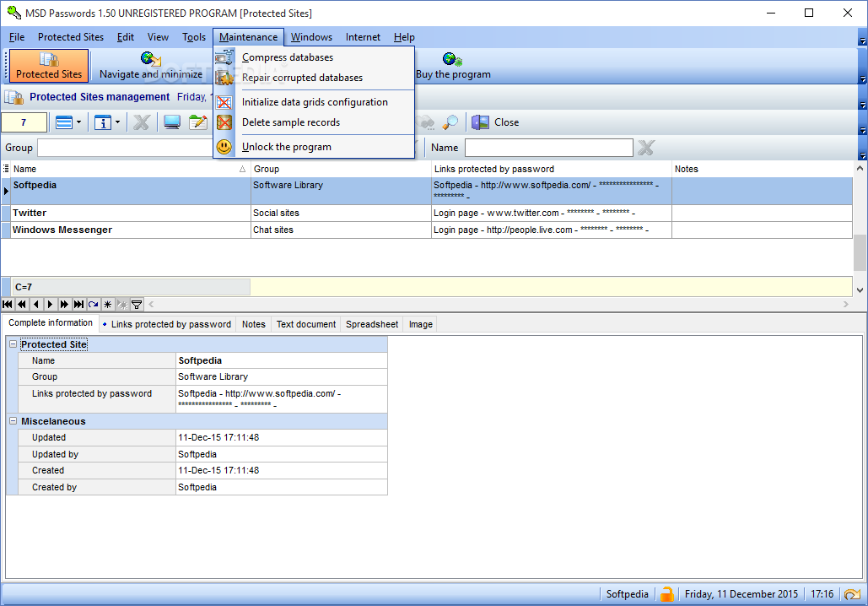Click the blue refresh arrow navigator icon
868x606 pixels.
(x=94, y=304)
